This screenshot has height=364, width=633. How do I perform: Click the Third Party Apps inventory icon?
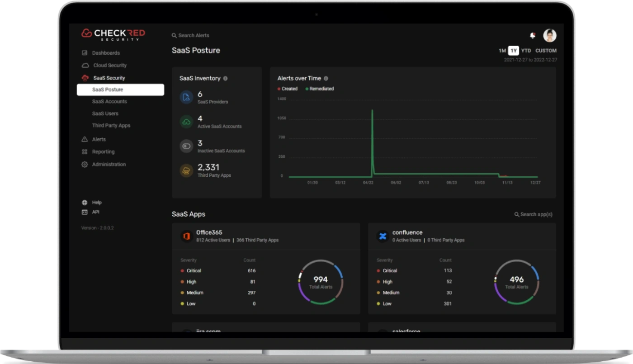pos(186,170)
